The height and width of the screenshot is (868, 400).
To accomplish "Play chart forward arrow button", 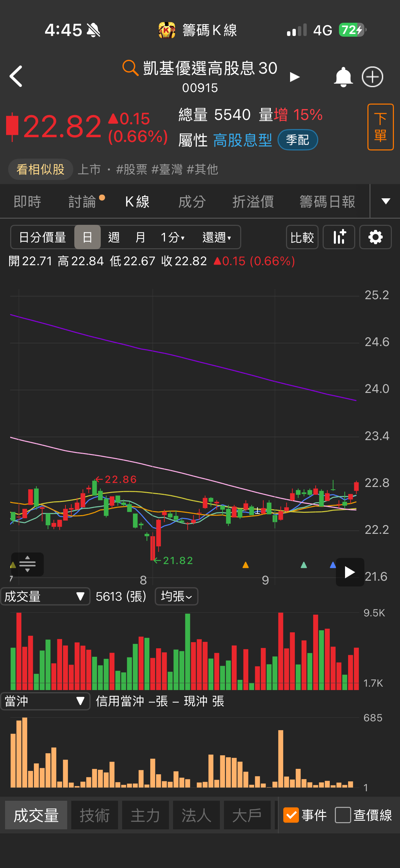I will pyautogui.click(x=350, y=572).
